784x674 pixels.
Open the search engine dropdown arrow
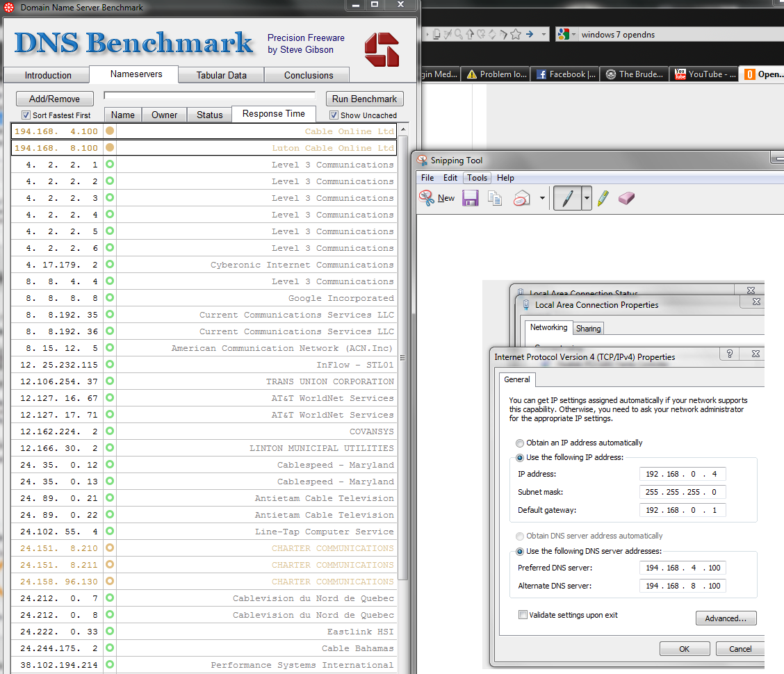click(573, 35)
